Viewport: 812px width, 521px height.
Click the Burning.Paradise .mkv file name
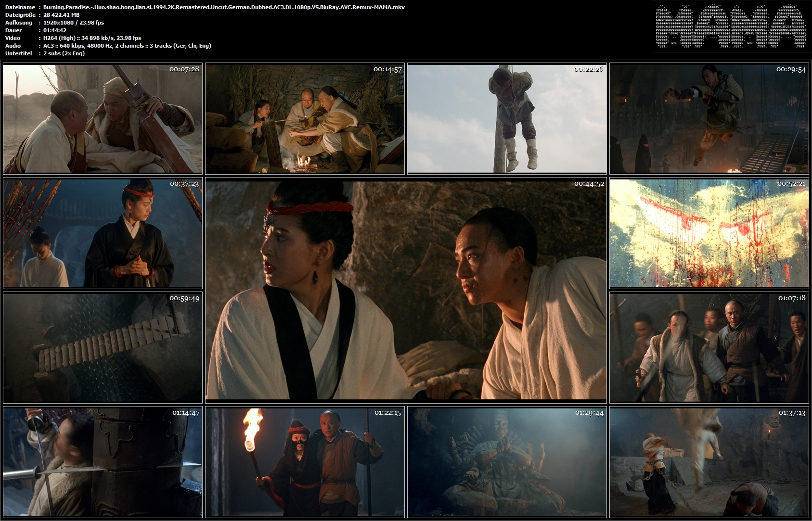pos(224,7)
